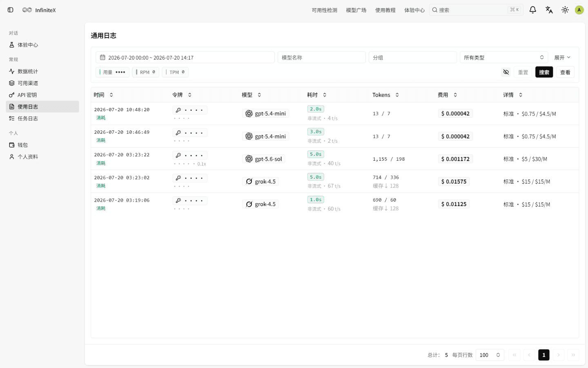Click the grok icon in the 03:23:02 row

coord(249,181)
